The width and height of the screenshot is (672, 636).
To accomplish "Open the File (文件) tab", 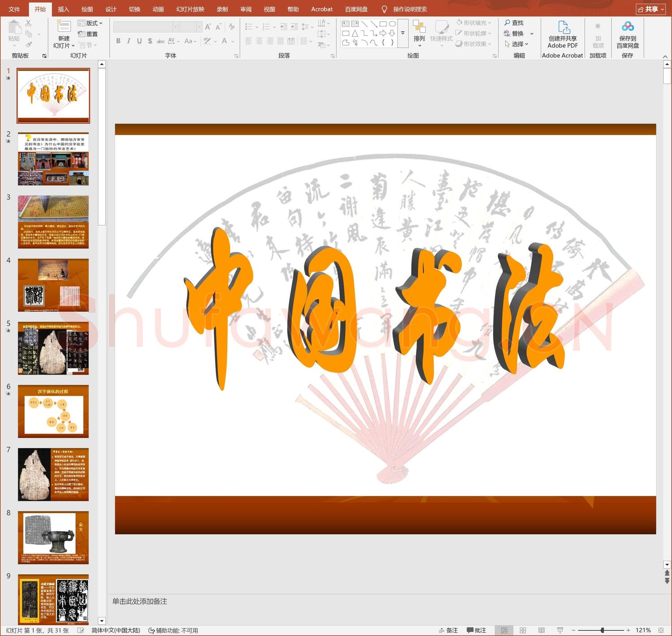I will pos(14,9).
